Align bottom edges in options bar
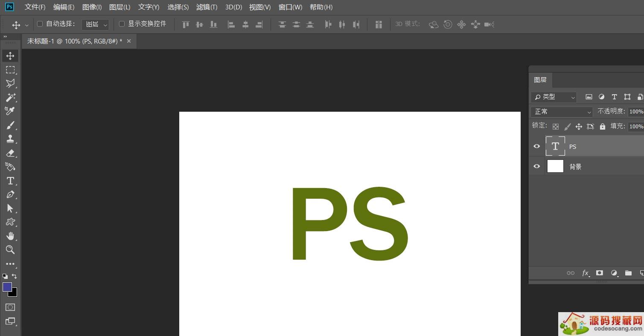This screenshot has width=644, height=336. coord(213,25)
